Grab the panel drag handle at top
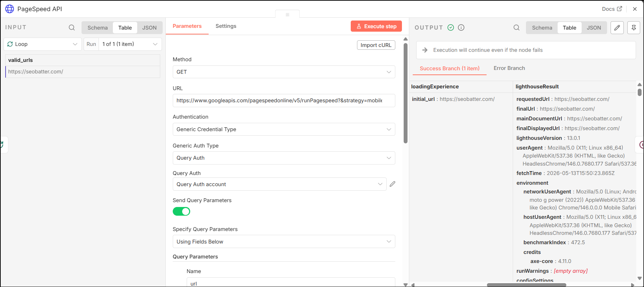644x287 pixels. pyautogui.click(x=287, y=14)
